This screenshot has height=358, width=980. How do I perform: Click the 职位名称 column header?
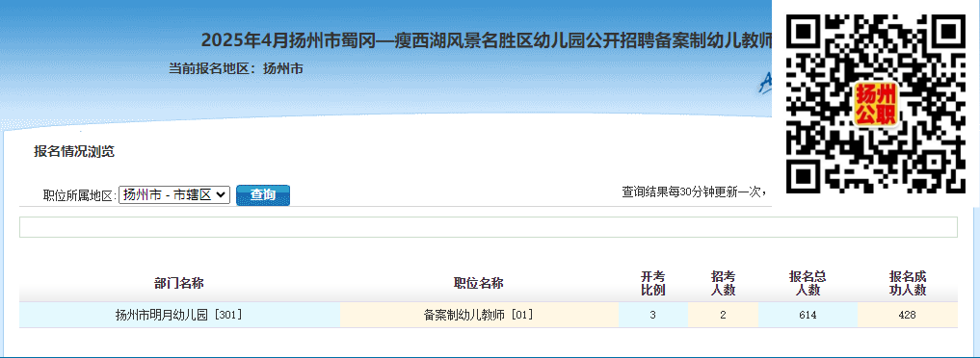pyautogui.click(x=479, y=283)
